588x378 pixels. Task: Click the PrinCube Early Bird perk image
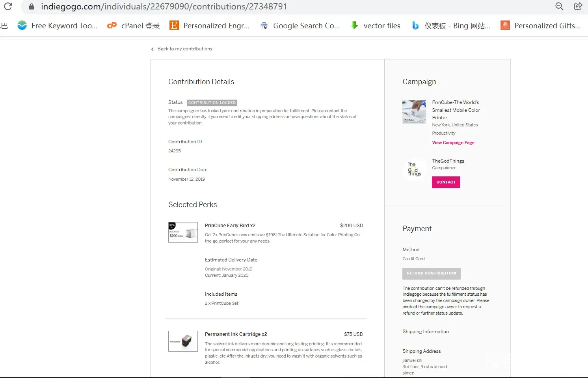pos(183,232)
